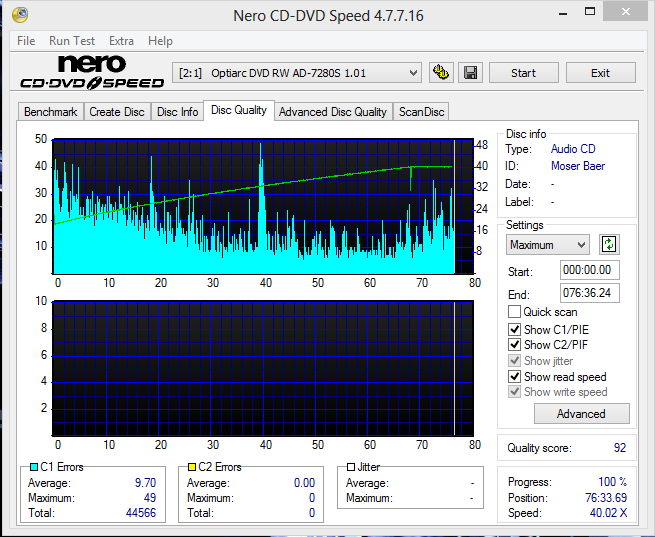
Task: Switch to the ScanDisc tab
Action: (x=421, y=112)
